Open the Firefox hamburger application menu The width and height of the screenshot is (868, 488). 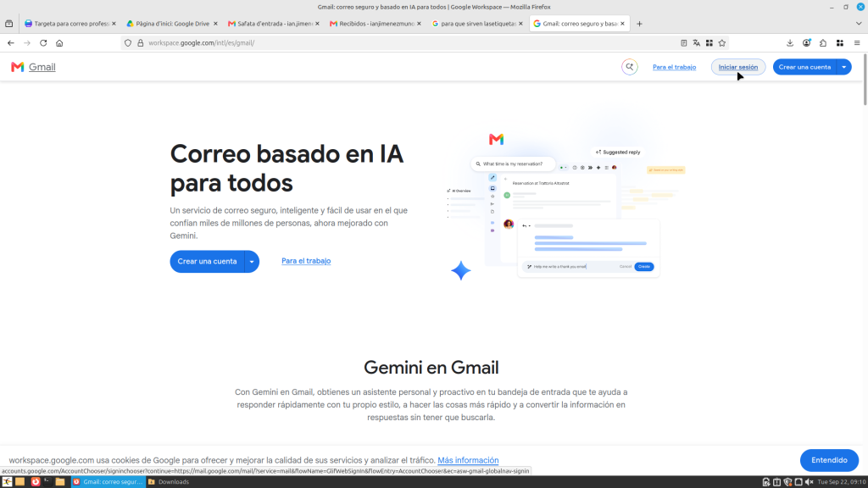point(857,42)
